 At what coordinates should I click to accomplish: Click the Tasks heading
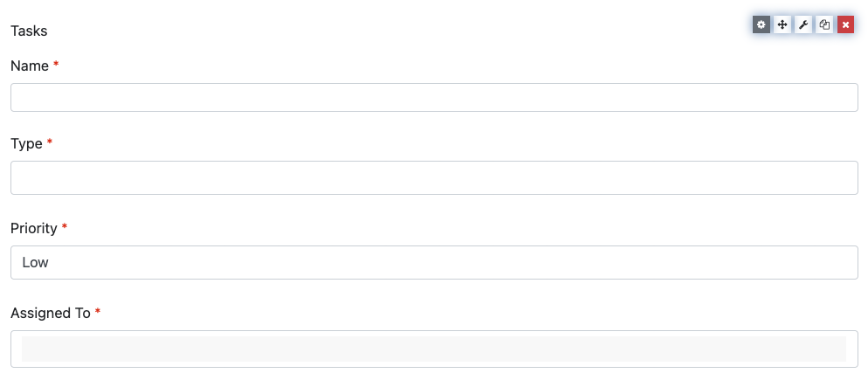point(29,31)
